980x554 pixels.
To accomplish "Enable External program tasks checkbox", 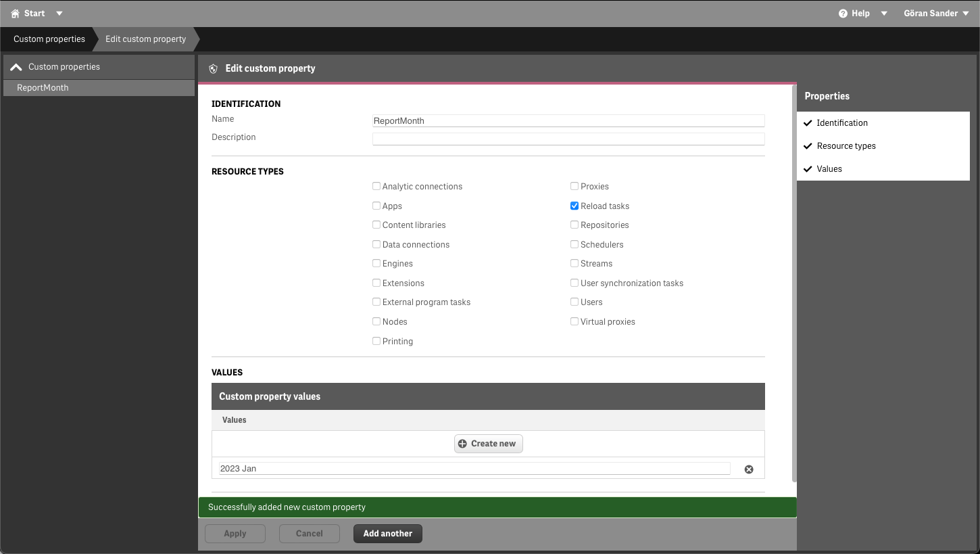I will tap(376, 302).
